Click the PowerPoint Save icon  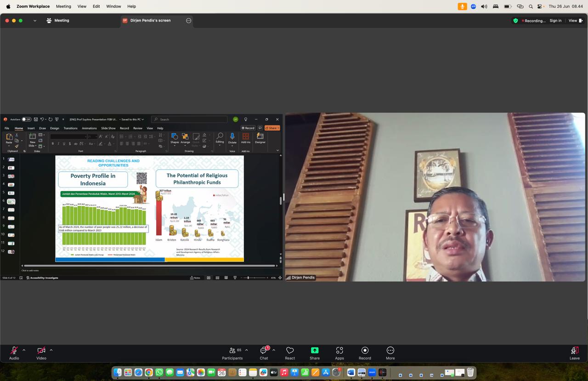[36, 119]
